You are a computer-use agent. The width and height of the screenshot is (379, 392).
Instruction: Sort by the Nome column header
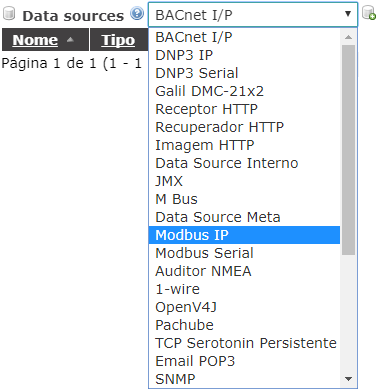pos(35,40)
